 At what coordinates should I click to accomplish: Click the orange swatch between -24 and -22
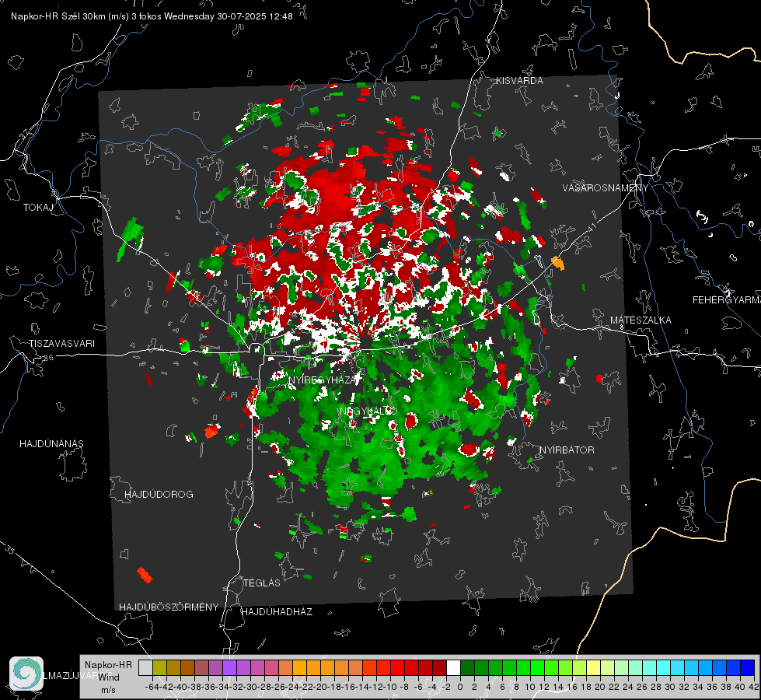tap(299, 667)
